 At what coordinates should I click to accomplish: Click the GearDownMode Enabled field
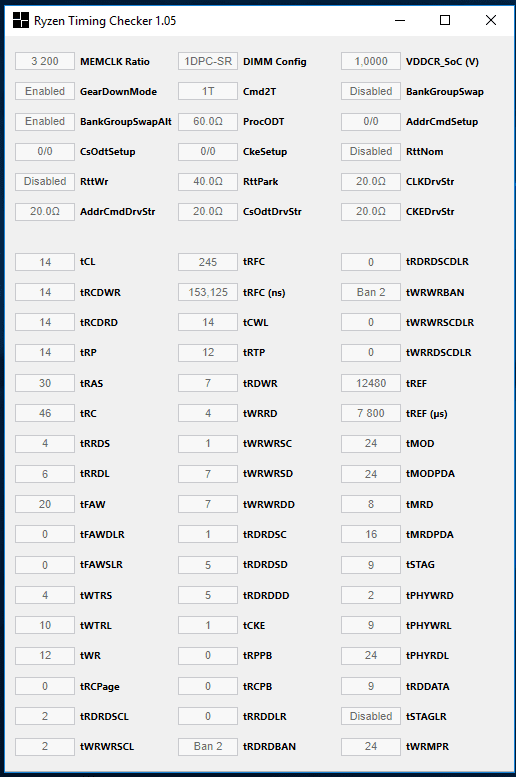tap(45, 91)
